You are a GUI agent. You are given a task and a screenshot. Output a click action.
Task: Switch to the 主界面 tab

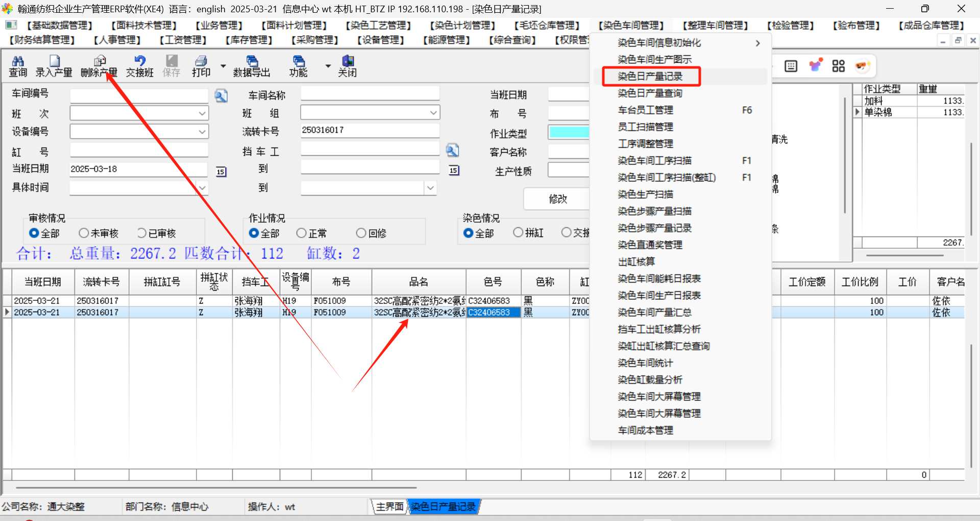pos(390,507)
